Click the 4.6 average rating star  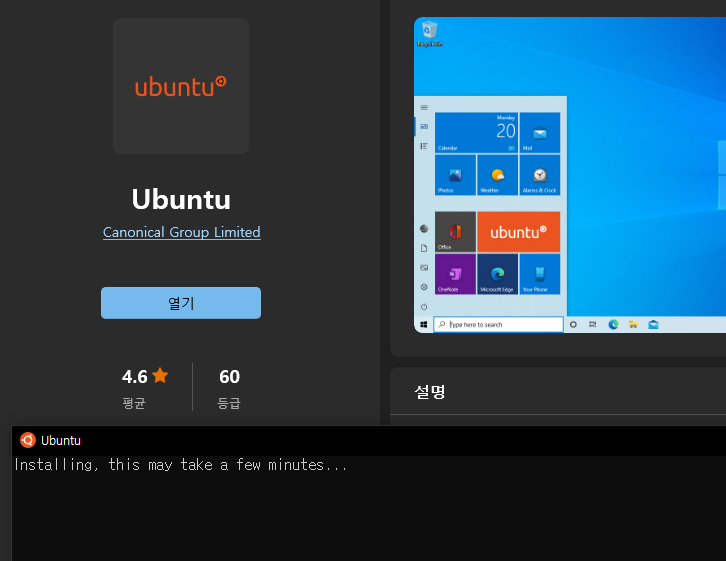[160, 375]
